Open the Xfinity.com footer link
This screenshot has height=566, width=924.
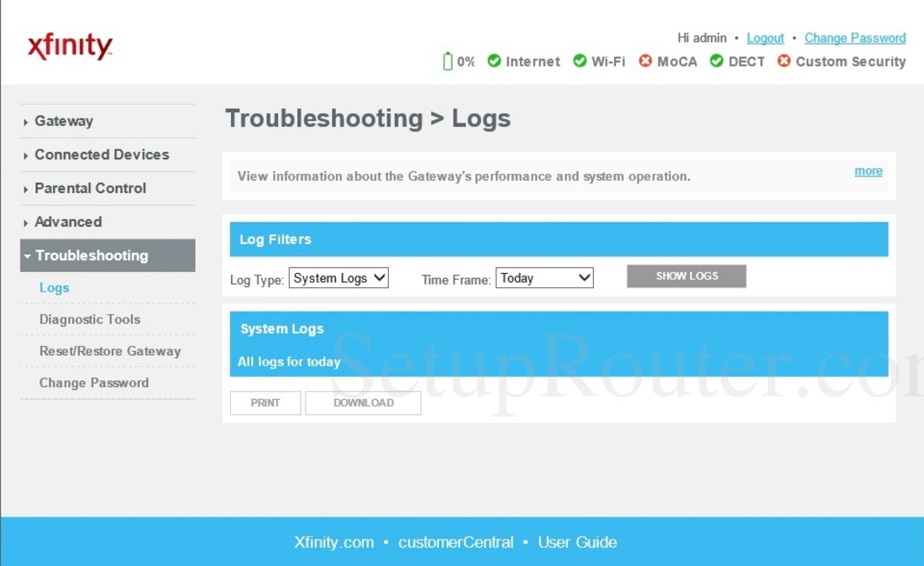tap(334, 542)
